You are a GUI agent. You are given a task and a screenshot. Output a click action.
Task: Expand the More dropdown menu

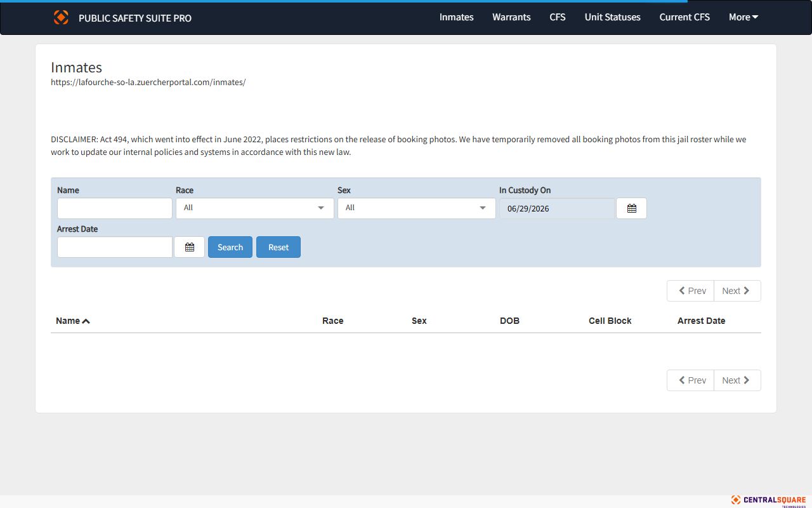(743, 17)
